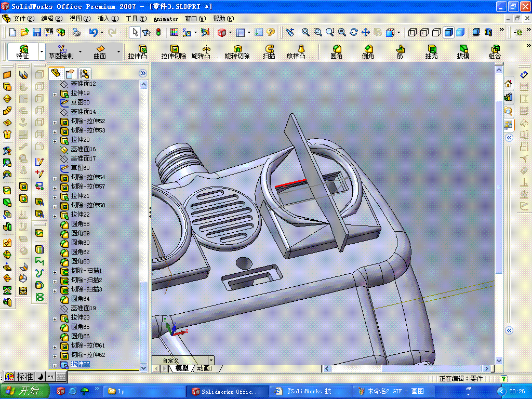532x399 pixels.
Task: Open the 插入(I) menu
Action: tap(108, 19)
